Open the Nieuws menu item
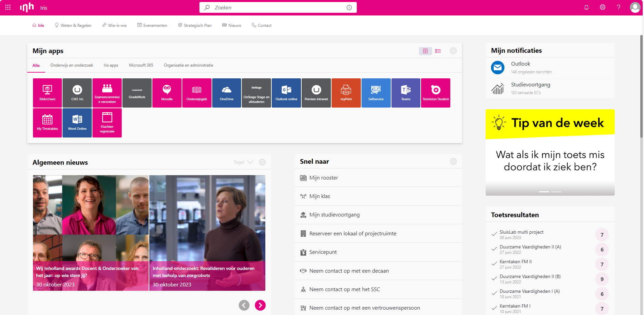644x315 pixels. tap(232, 25)
